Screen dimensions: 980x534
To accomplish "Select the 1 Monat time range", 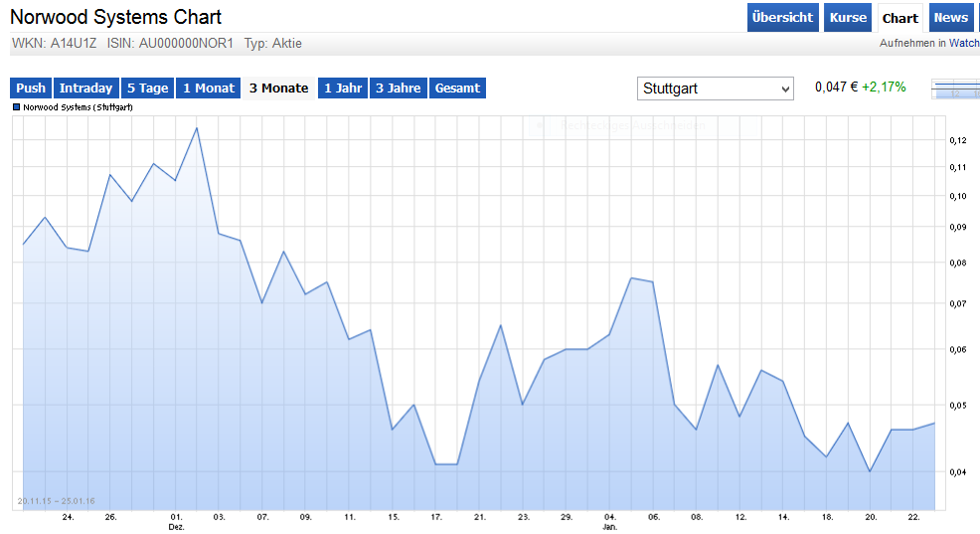I will tap(209, 89).
